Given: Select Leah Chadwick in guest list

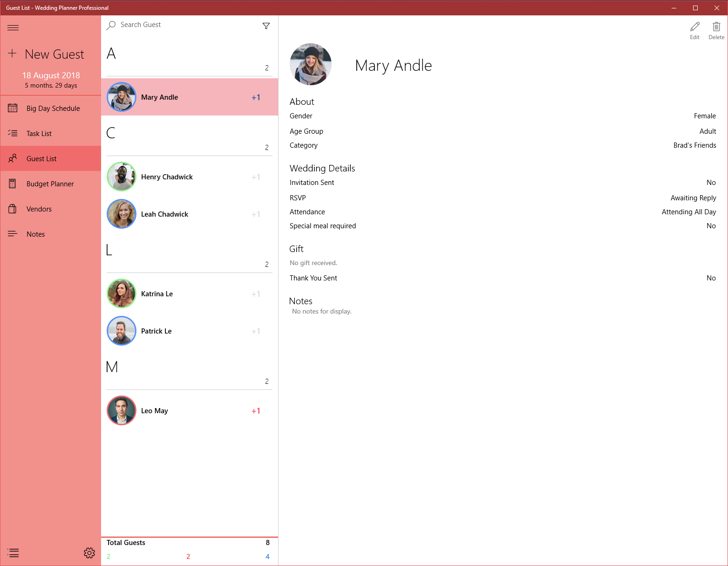Looking at the screenshot, I should 190,214.
